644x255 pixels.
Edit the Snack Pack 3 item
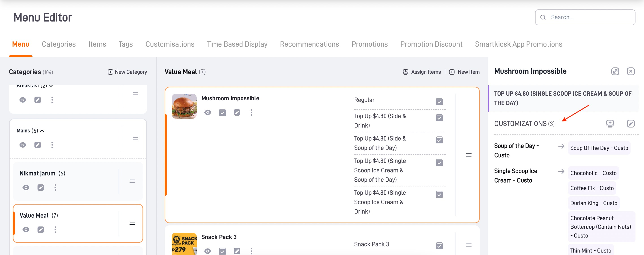click(x=237, y=251)
